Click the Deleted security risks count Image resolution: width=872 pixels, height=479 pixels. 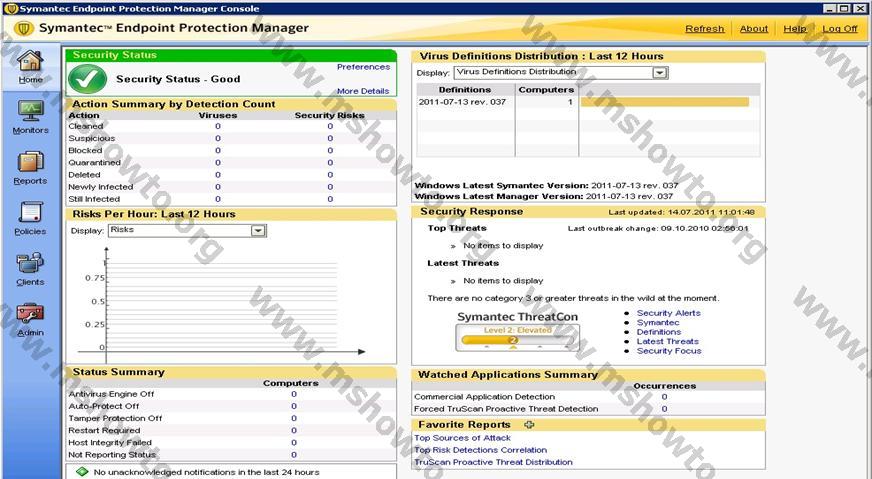[330, 175]
